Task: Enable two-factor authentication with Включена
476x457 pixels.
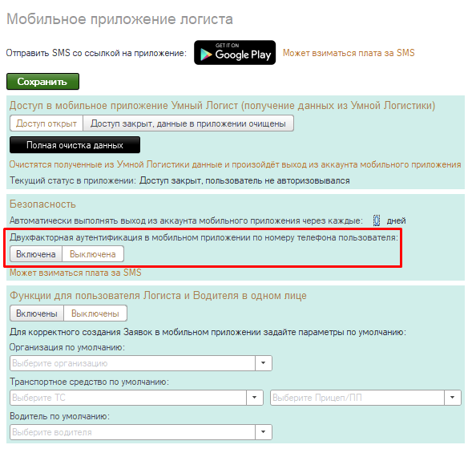Action: click(36, 254)
